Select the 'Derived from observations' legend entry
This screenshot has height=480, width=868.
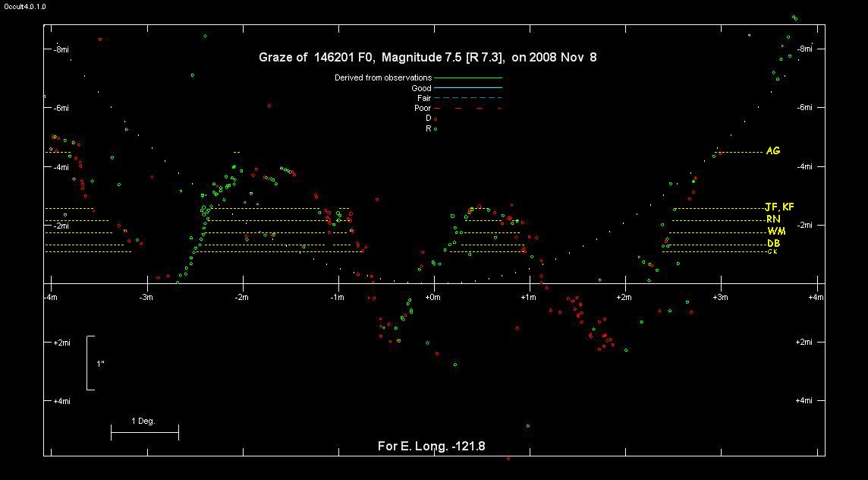tap(383, 77)
